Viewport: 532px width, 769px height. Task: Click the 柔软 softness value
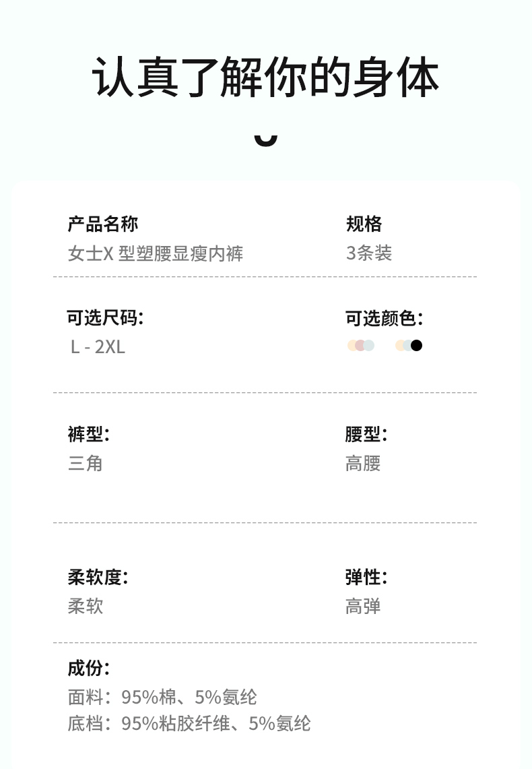tap(85, 605)
